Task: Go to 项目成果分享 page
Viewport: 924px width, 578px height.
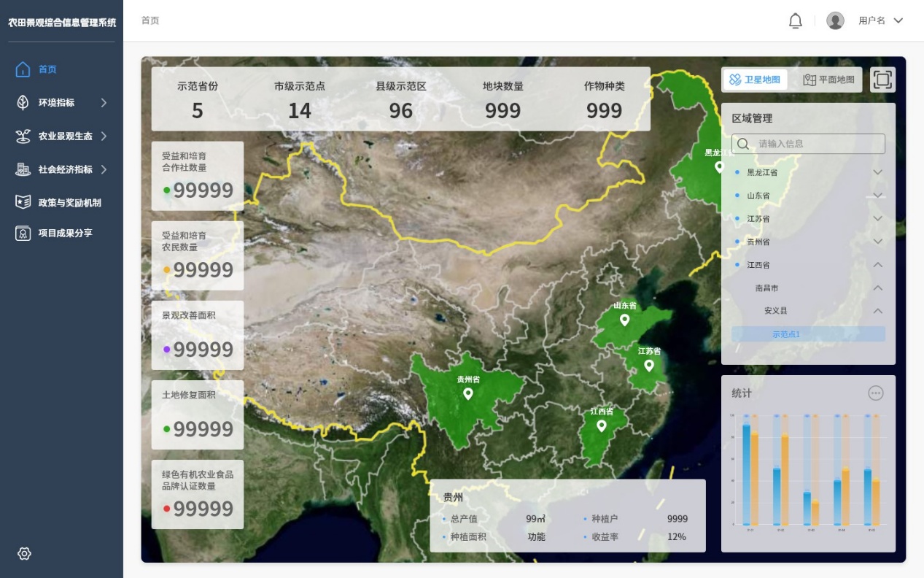Action: (65, 234)
